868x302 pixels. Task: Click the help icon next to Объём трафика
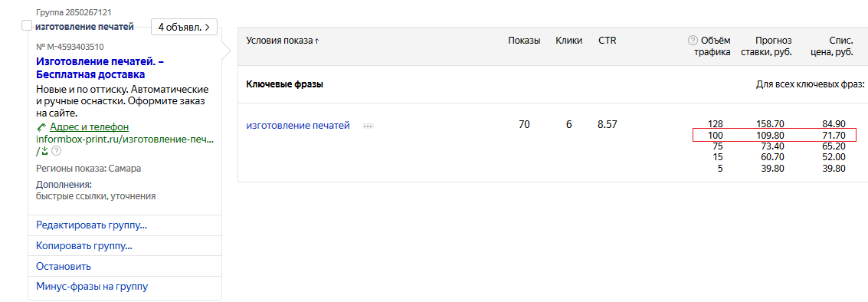[x=692, y=41]
